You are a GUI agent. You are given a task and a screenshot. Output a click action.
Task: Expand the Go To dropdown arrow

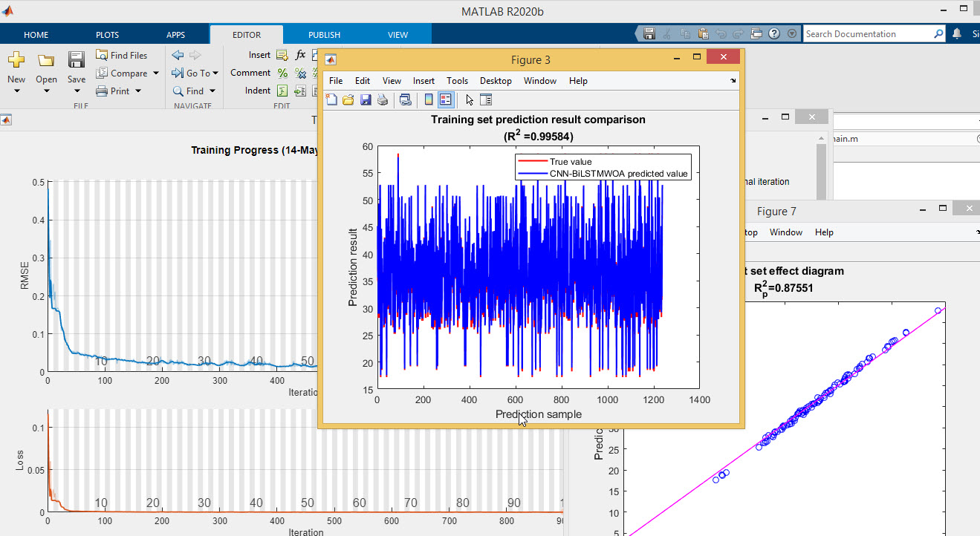tap(216, 73)
